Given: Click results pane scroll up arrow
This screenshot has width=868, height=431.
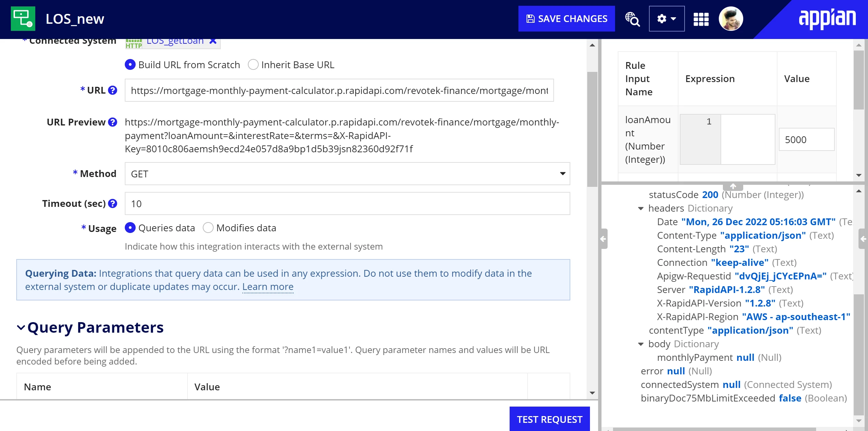Looking at the screenshot, I should [x=859, y=191].
